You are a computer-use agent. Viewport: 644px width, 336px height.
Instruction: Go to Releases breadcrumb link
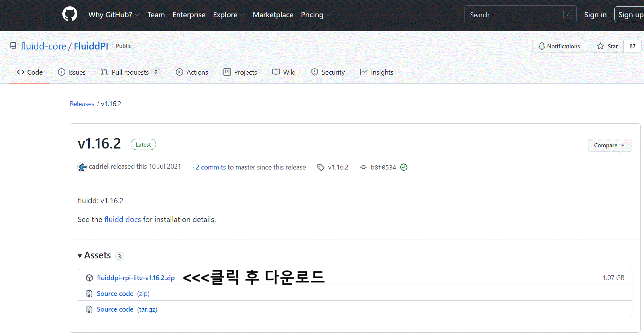pos(82,104)
